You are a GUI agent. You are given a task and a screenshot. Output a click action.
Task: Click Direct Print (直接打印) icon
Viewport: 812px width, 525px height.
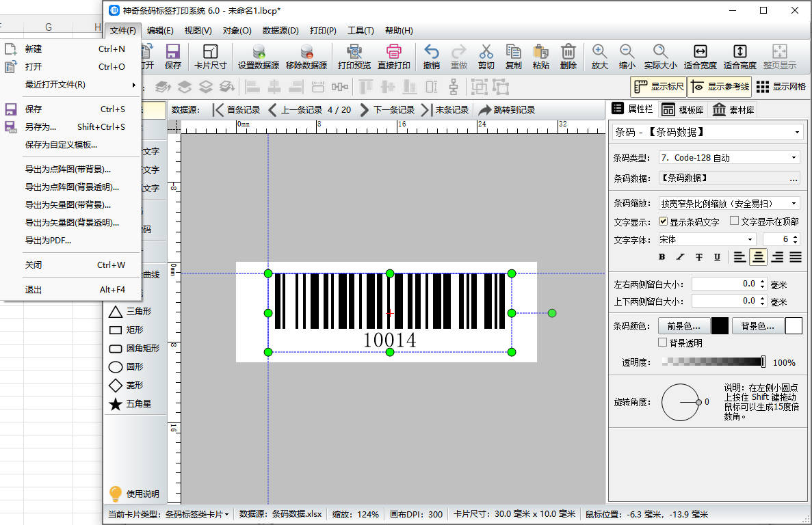[393, 56]
